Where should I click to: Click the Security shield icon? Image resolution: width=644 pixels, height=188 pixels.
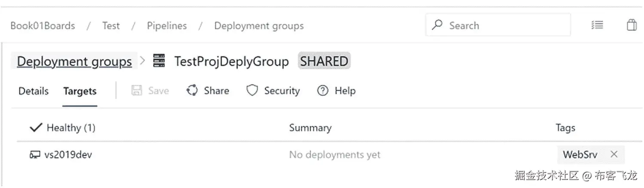pos(252,91)
